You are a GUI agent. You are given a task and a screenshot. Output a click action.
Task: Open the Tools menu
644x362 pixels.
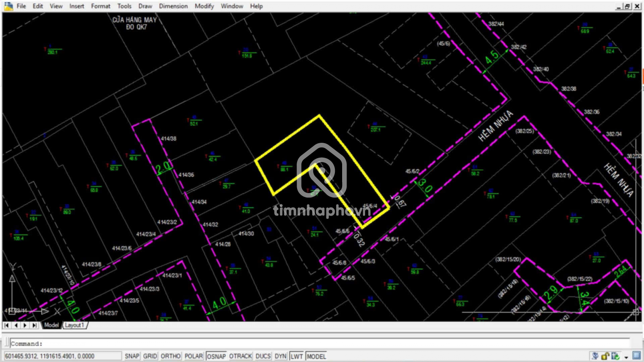pos(124,6)
